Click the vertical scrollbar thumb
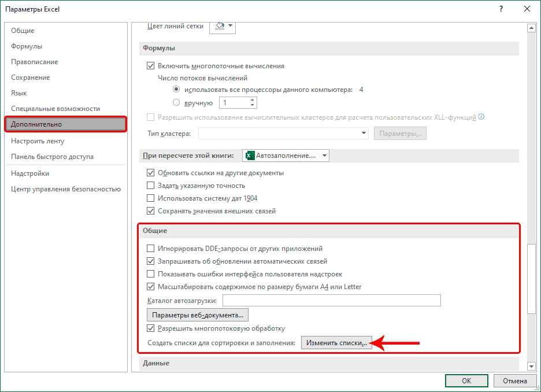 [x=531, y=279]
